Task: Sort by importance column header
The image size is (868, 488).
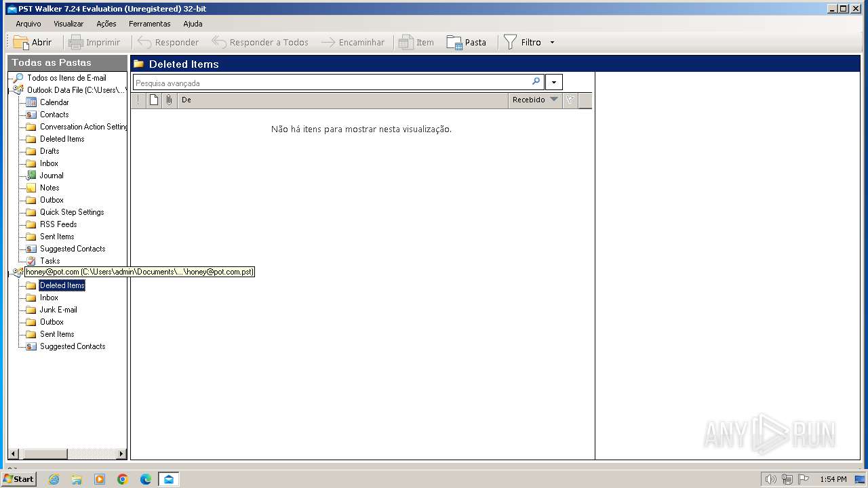Action: click(x=138, y=100)
